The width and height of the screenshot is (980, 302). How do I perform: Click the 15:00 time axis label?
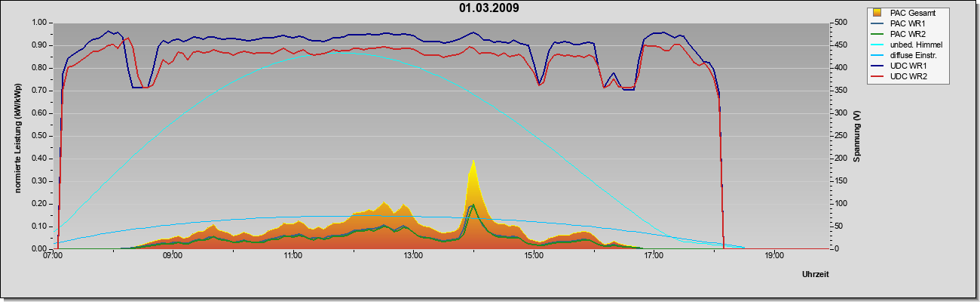pos(534,257)
